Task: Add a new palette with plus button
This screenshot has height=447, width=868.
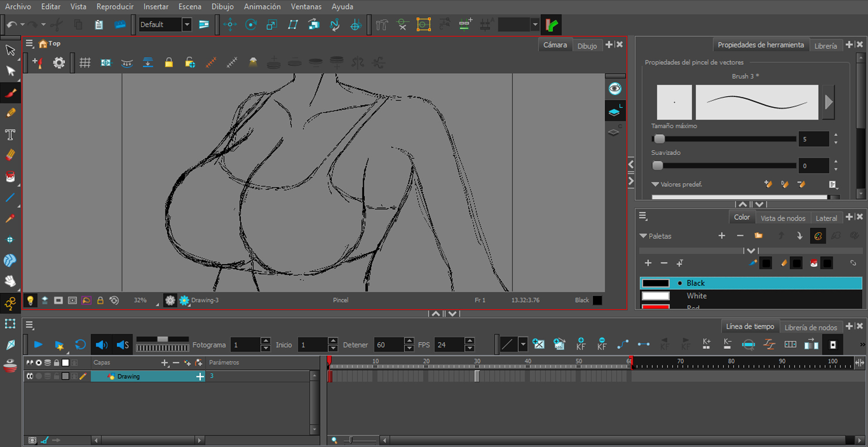Action: tap(722, 236)
